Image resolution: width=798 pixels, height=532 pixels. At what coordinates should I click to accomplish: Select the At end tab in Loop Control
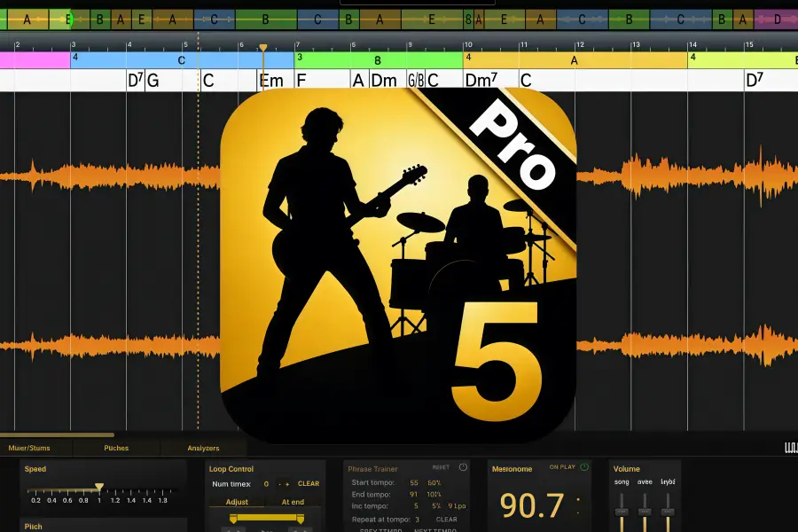click(x=293, y=502)
